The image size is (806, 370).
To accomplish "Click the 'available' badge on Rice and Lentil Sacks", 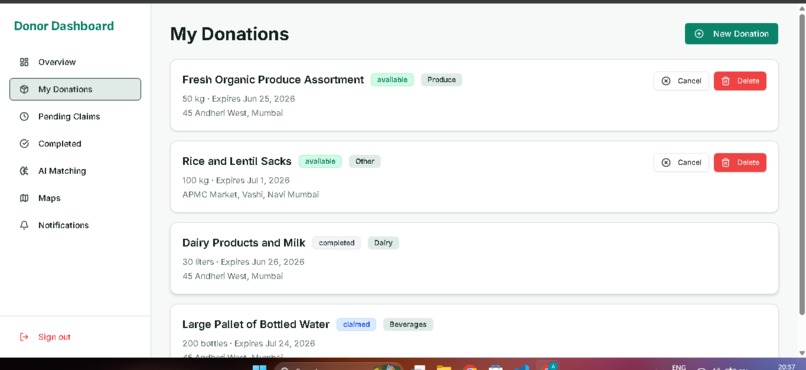I will [320, 161].
